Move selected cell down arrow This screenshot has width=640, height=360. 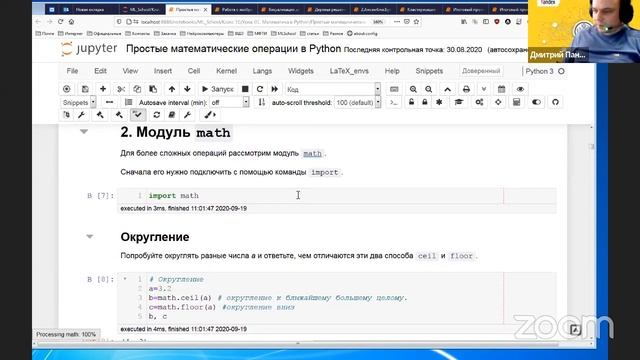click(x=187, y=89)
